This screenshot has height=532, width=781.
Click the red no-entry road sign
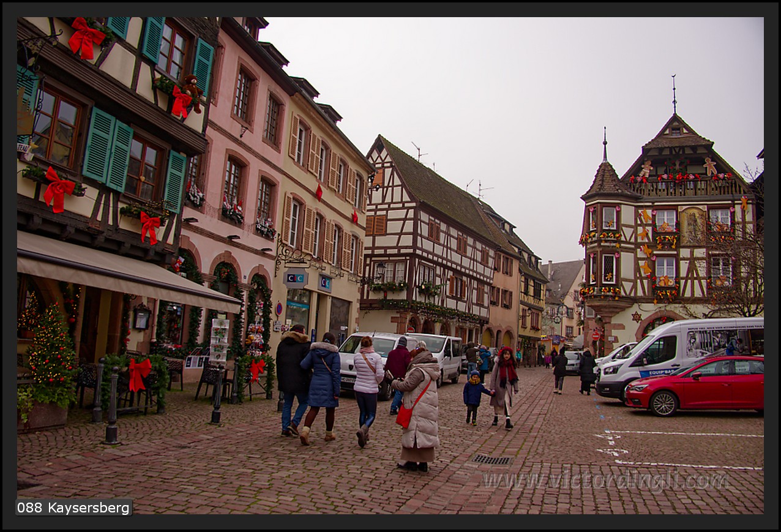[596, 335]
